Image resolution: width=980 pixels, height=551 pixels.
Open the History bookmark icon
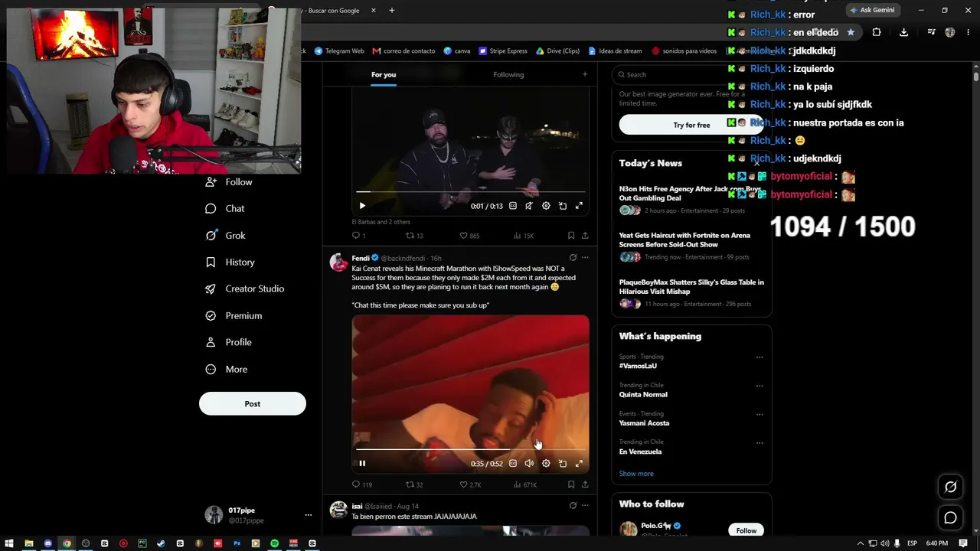211,262
